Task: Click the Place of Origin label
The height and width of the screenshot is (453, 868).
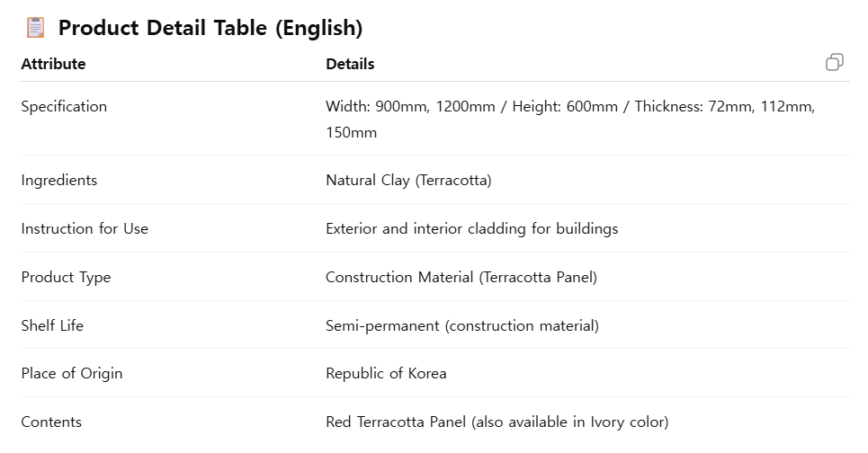Action: 71,374
